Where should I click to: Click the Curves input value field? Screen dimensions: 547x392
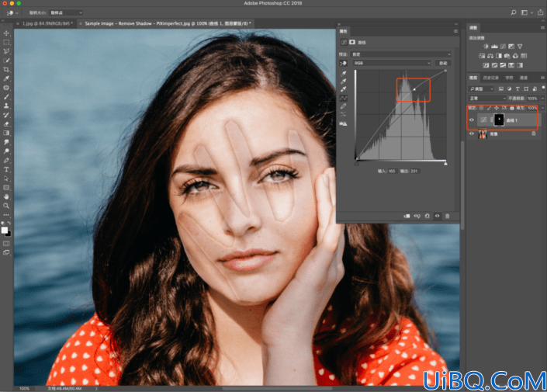point(393,171)
